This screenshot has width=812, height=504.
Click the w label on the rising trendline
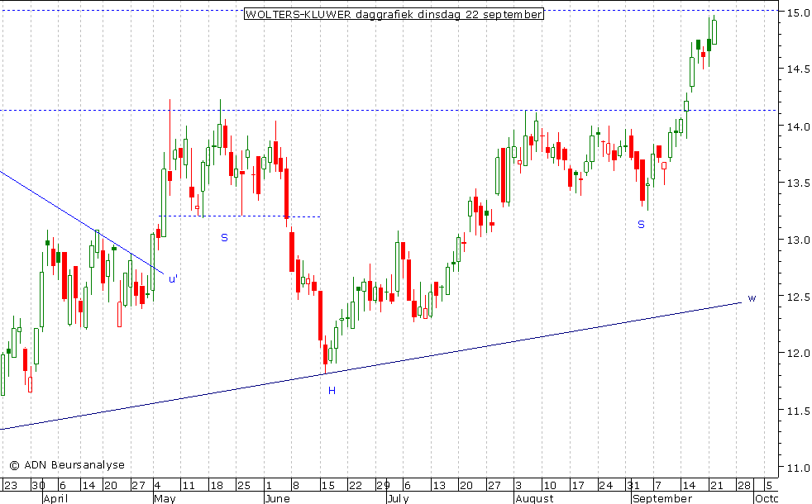point(751,298)
